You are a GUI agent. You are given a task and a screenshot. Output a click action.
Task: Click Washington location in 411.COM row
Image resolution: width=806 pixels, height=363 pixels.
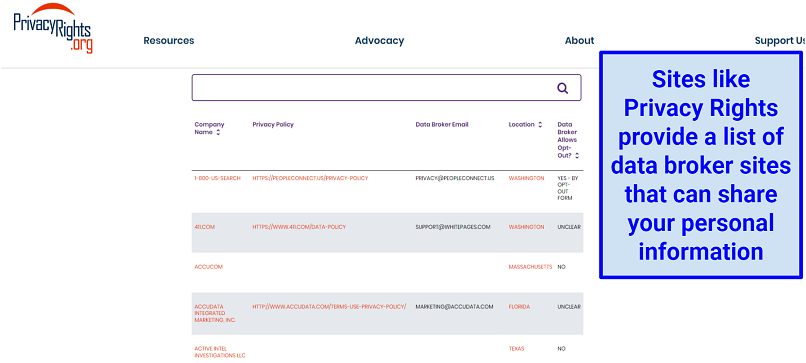point(526,227)
